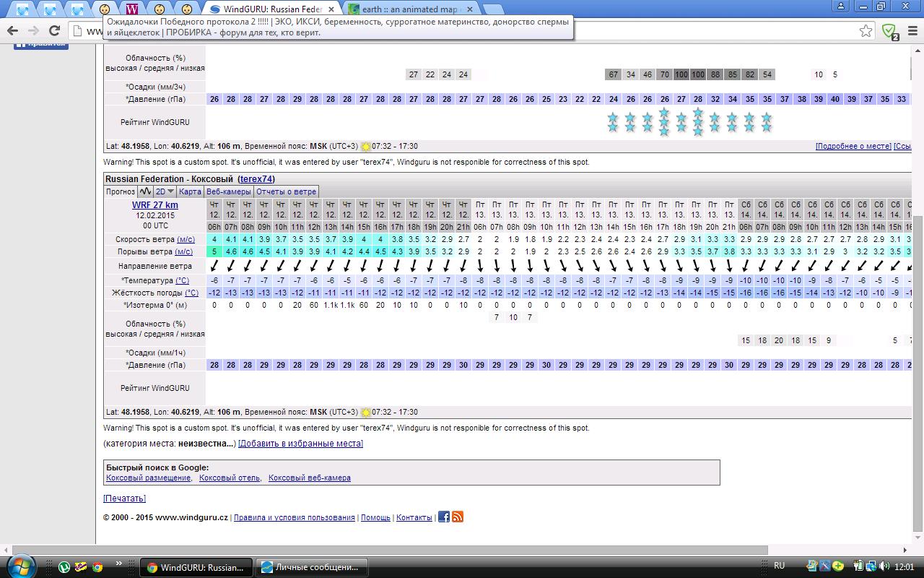Open the Карта tab
The image size is (924, 578).
190,191
